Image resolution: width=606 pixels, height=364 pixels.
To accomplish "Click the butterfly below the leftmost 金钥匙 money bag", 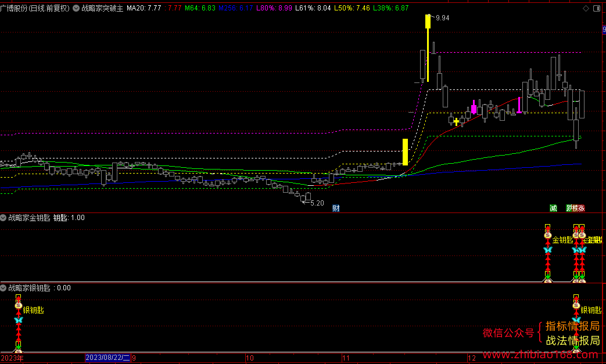I will click(x=548, y=250).
